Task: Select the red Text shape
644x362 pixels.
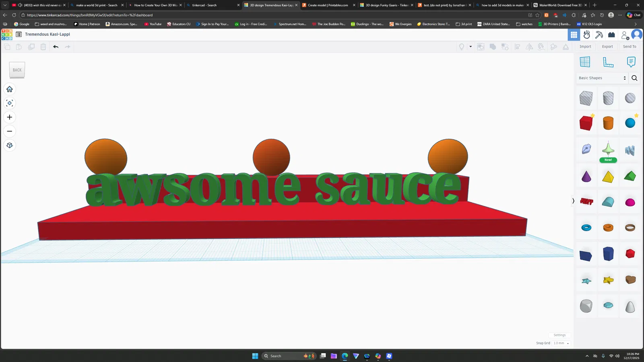Action: [586, 202]
